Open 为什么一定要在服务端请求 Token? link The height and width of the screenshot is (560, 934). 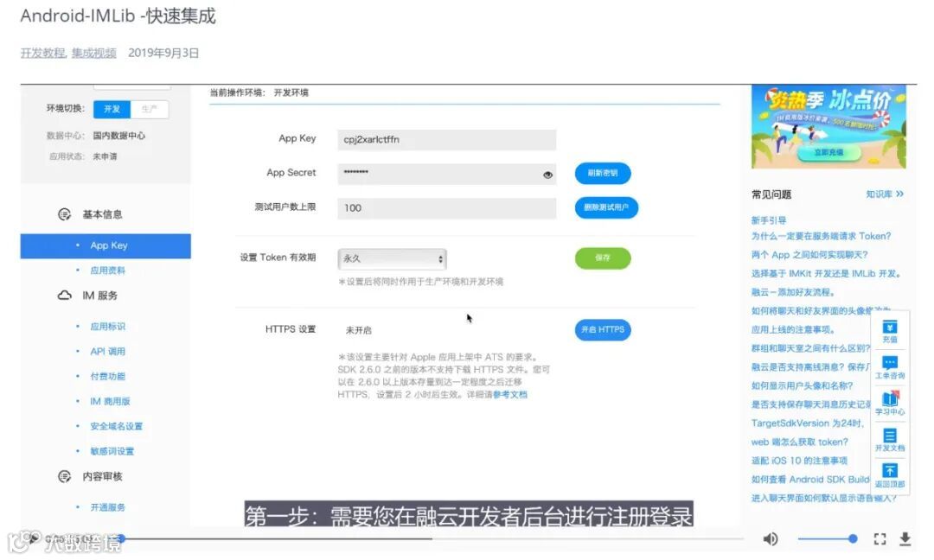tap(821, 236)
